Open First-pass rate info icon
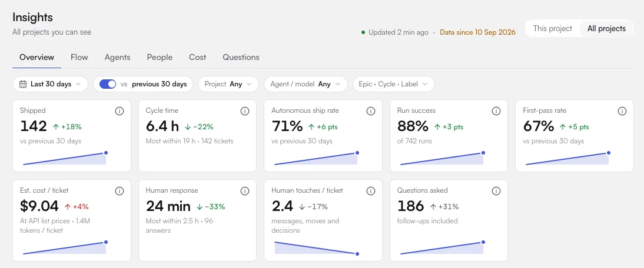644x268 pixels. (622, 111)
